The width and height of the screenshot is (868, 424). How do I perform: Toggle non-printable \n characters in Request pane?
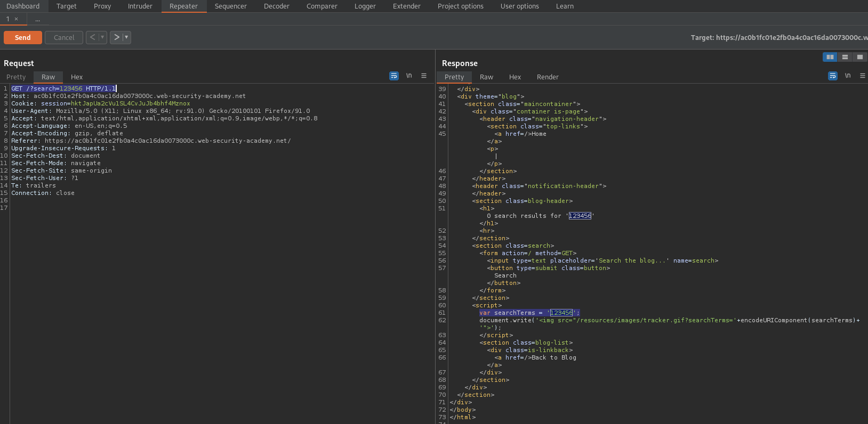(x=409, y=76)
